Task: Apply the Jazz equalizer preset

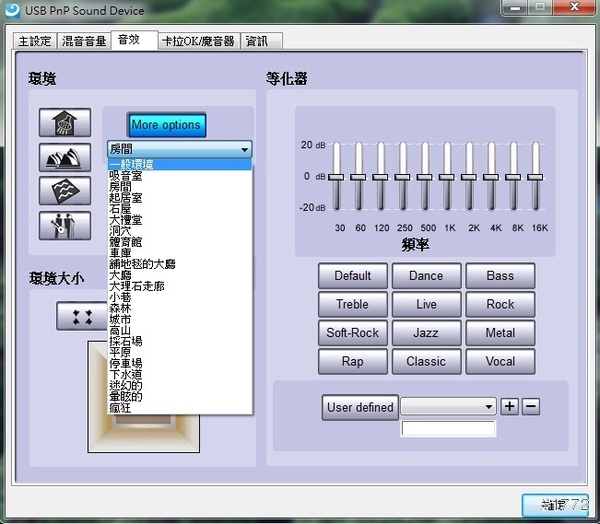Action: (x=426, y=333)
